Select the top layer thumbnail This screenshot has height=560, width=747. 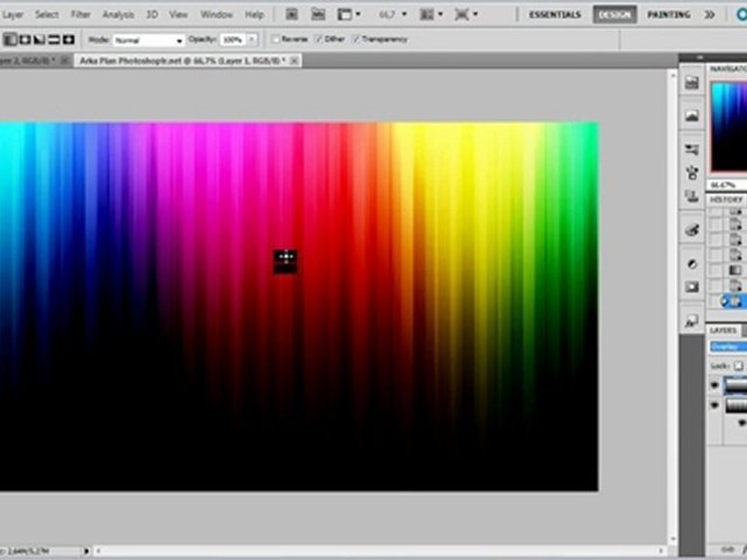736,385
